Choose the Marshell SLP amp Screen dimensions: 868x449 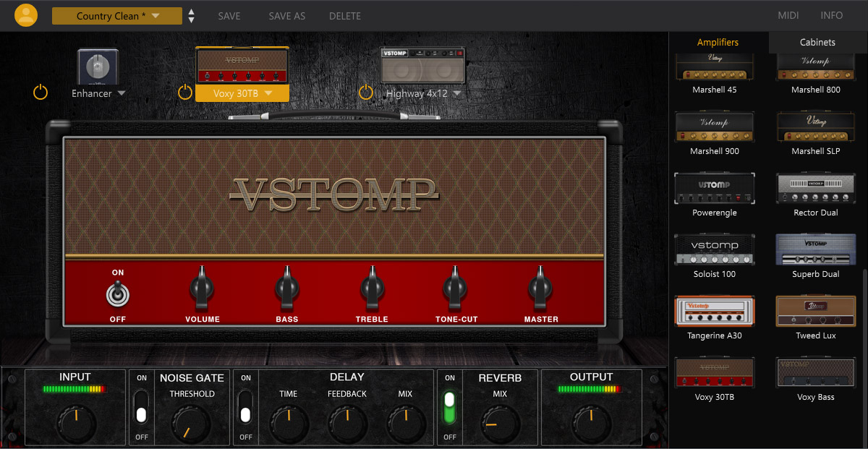click(x=815, y=127)
